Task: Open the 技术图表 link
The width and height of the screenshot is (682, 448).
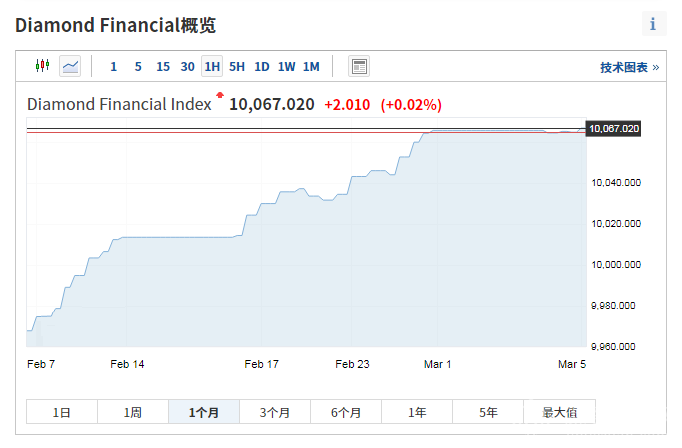Action: click(x=629, y=67)
